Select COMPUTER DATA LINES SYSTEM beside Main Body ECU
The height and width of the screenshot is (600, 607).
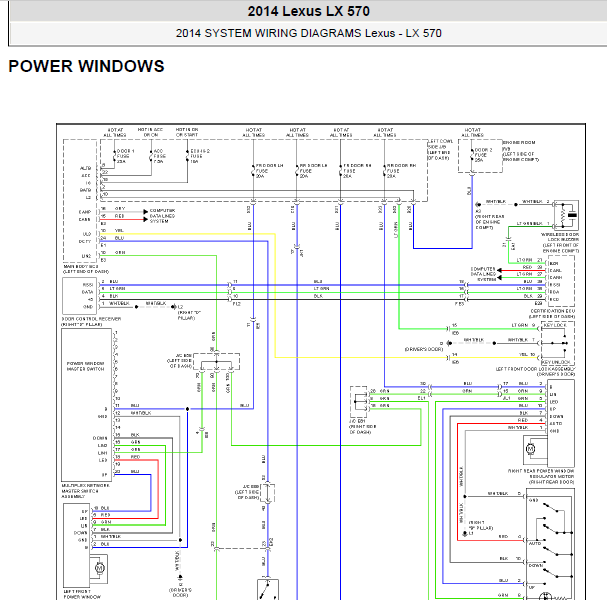(162, 216)
